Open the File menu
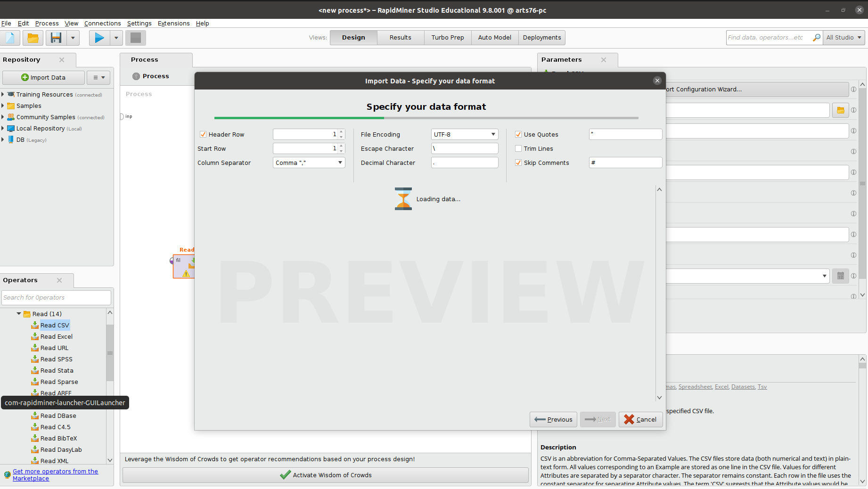 pyautogui.click(x=6, y=24)
